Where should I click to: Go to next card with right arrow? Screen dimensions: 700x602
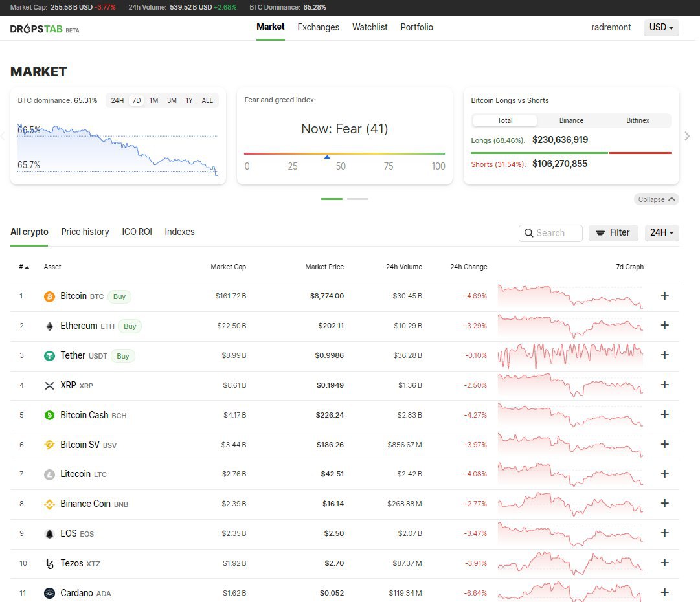click(687, 136)
